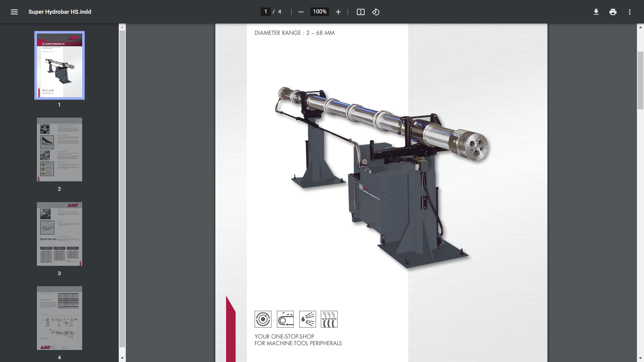Click sidebar scrollbar up arrow
Screen dimensions: 644x362
(122, 27)
